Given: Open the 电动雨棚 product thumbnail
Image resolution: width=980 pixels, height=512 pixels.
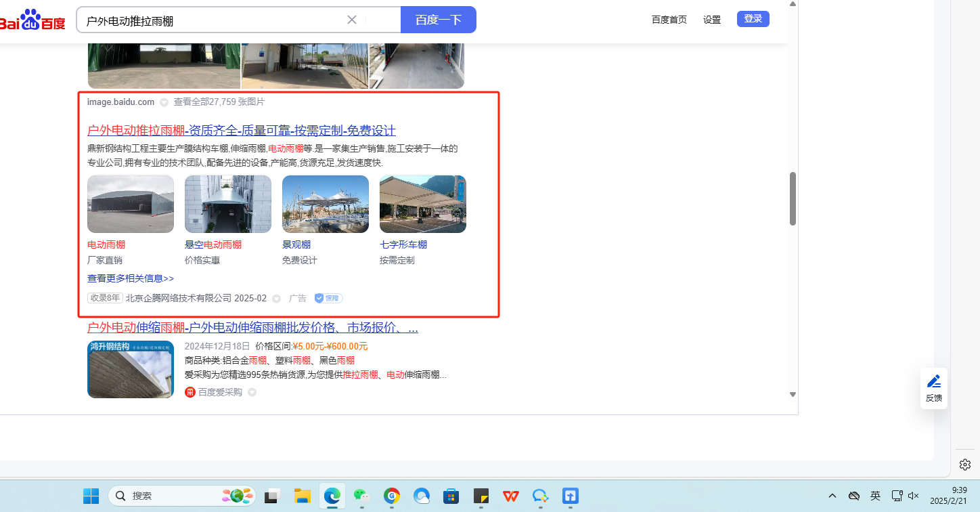Looking at the screenshot, I should [131, 204].
